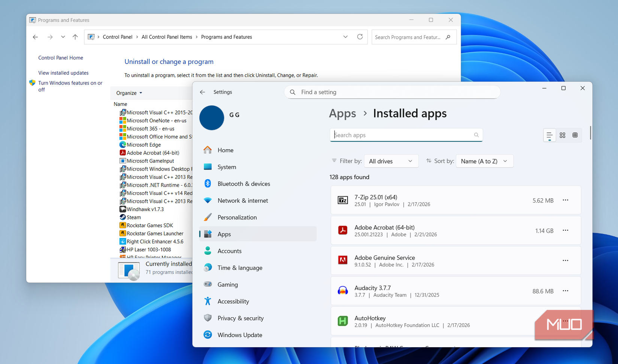618x364 pixels.
Task: Expand the address bar history dropdown
Action: (x=345, y=37)
